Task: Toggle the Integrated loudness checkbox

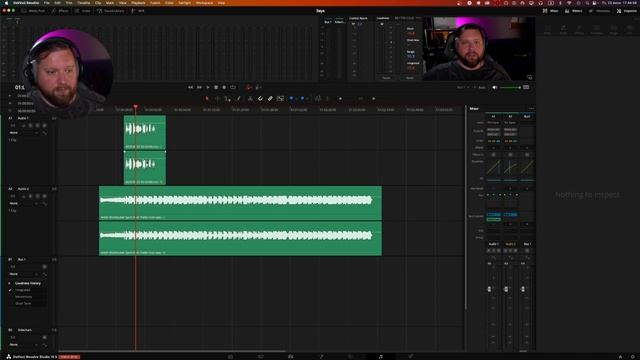Action: [x=11, y=290]
